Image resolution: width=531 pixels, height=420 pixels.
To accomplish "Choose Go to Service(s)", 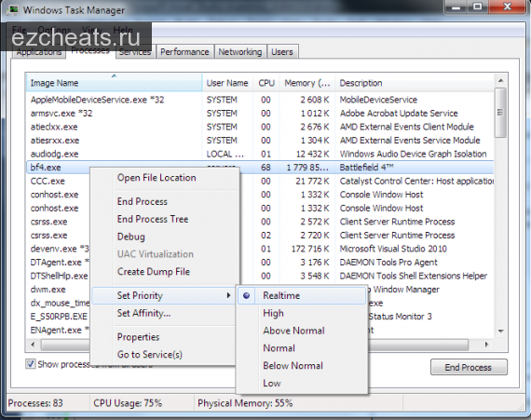I will coord(150,354).
